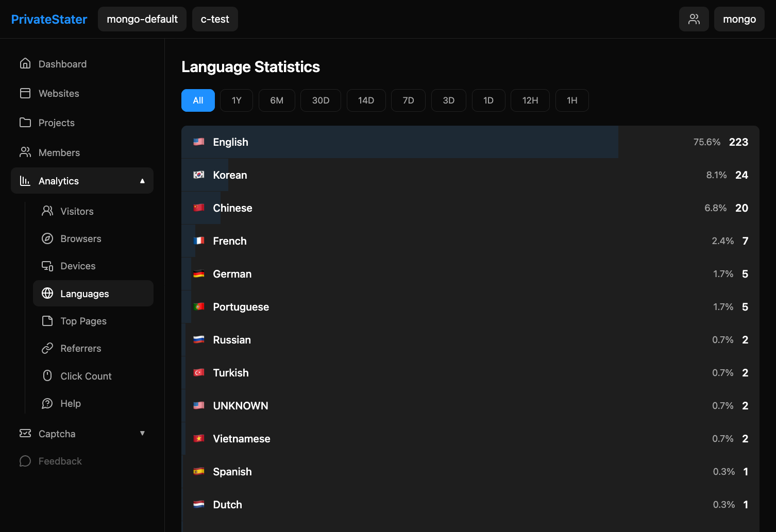The width and height of the screenshot is (776, 532).
Task: Select the Click Count icon
Action: [47, 376]
